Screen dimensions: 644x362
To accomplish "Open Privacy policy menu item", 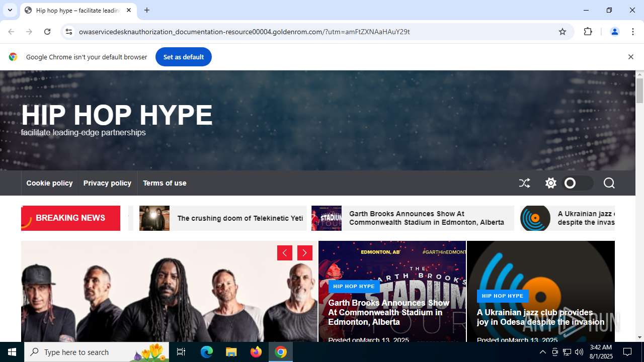I will (107, 183).
